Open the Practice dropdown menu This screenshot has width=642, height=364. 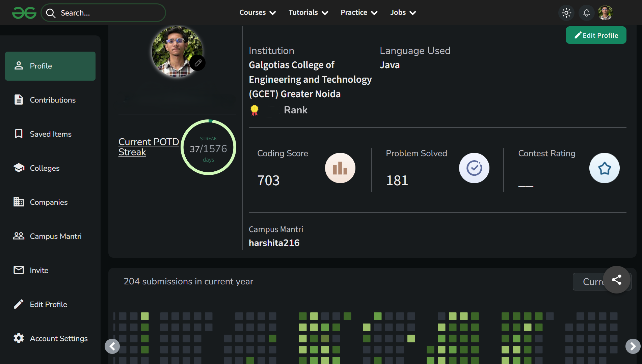tap(359, 12)
